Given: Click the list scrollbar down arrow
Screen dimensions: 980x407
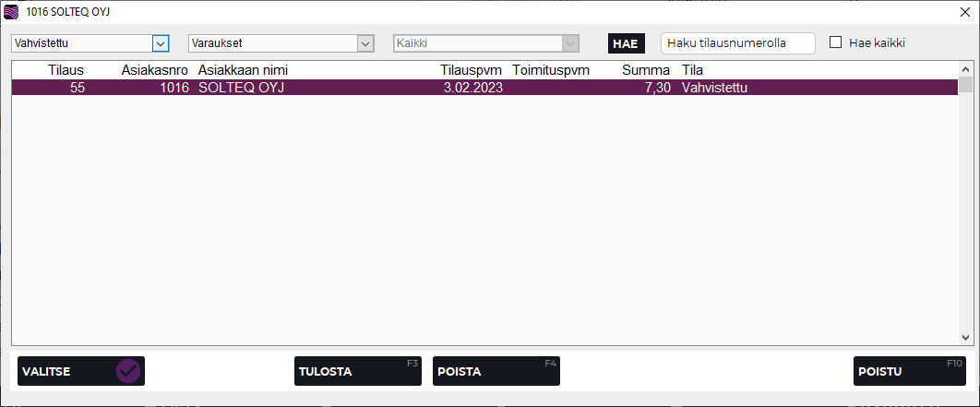Looking at the screenshot, I should [965, 338].
